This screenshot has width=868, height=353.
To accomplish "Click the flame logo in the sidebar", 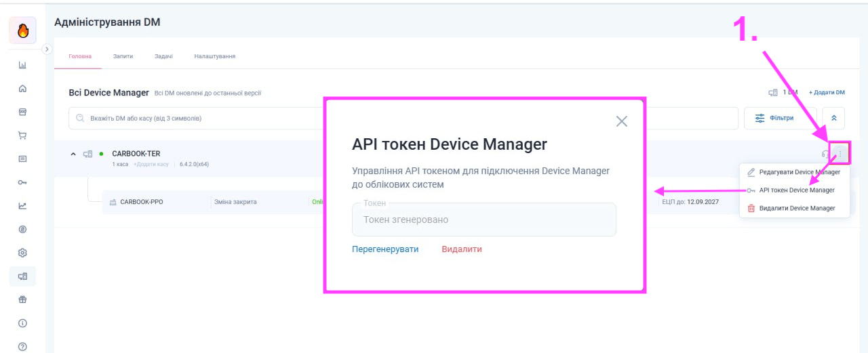I will [22, 31].
